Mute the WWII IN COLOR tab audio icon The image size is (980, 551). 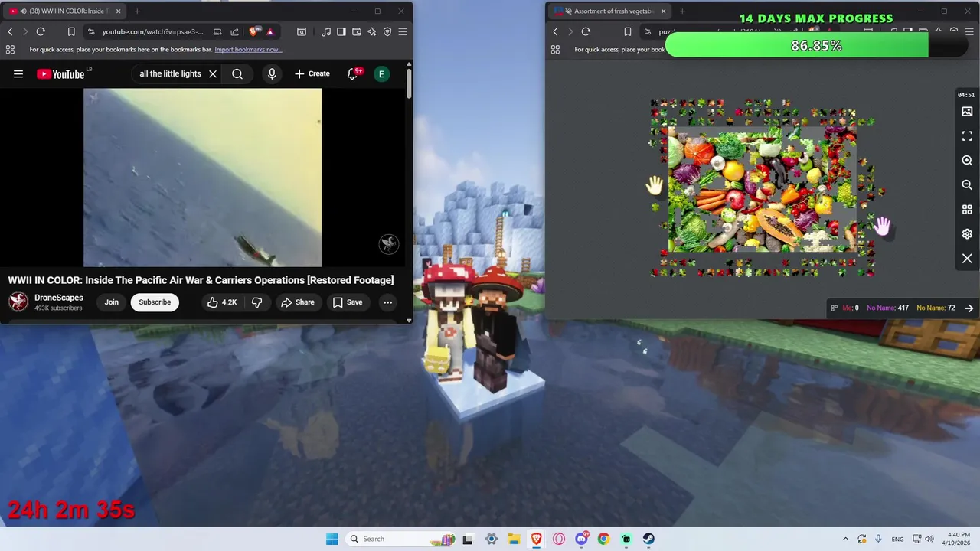(23, 11)
